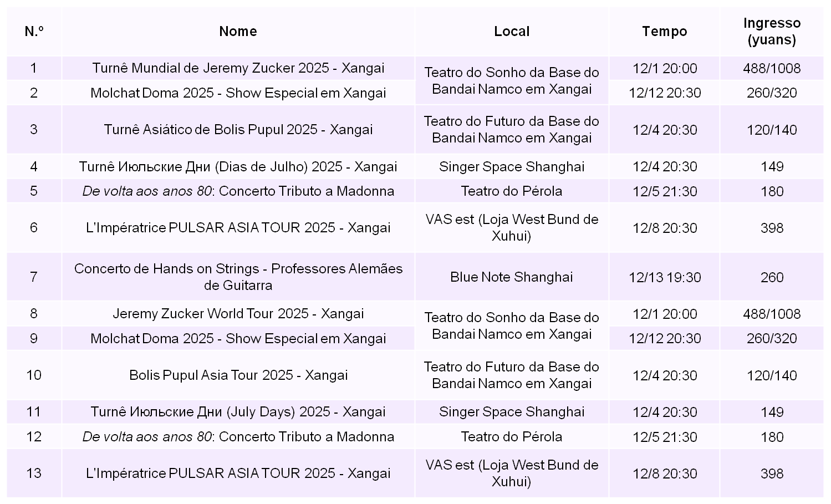The height and width of the screenshot is (504, 831).
Task: Select row number 13 cell
Action: (x=34, y=473)
